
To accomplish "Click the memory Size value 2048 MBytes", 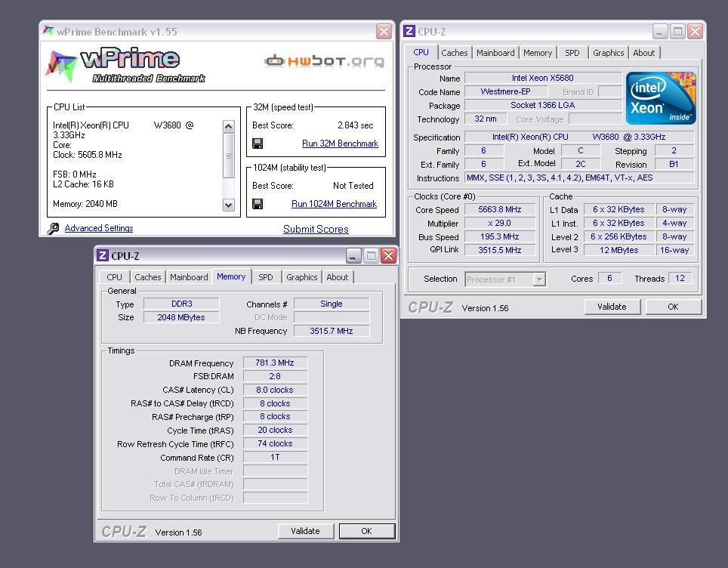I will click(x=181, y=317).
